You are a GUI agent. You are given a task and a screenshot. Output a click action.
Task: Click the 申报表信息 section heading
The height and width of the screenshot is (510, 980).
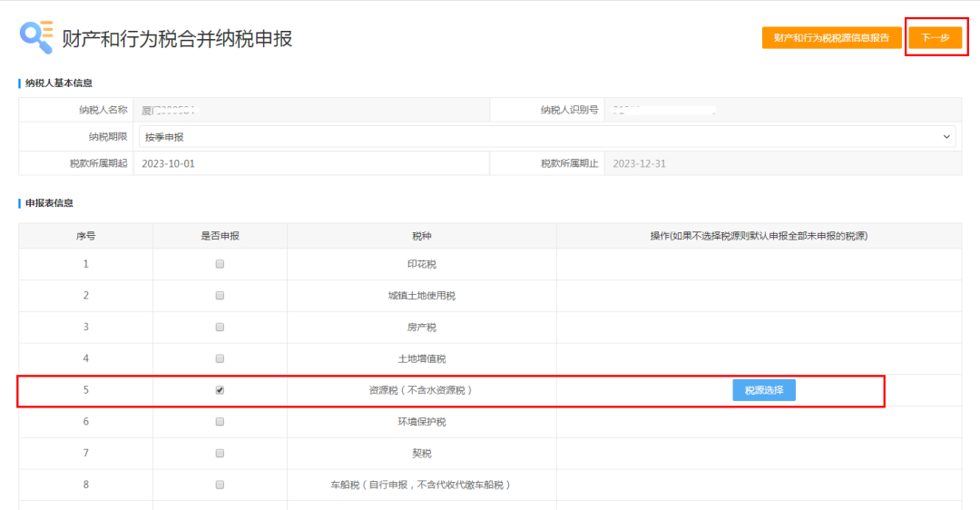coord(49,203)
